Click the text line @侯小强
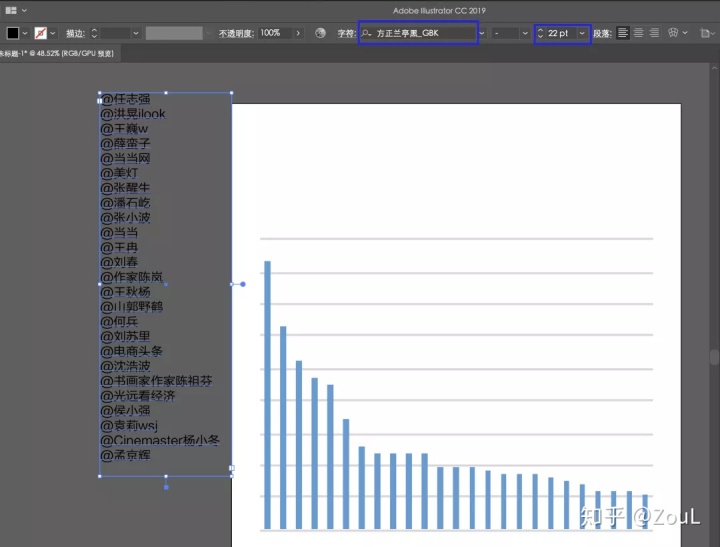Image resolution: width=720 pixels, height=547 pixels. 125,410
